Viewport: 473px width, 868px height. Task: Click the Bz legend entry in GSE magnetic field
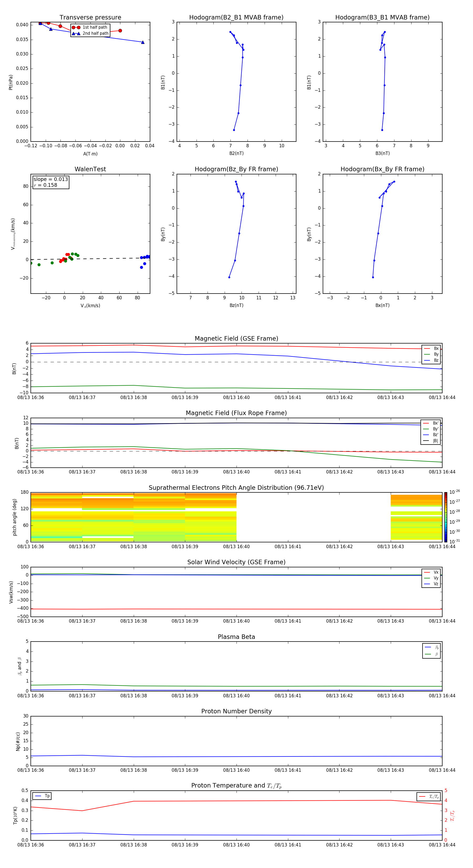tap(431, 361)
